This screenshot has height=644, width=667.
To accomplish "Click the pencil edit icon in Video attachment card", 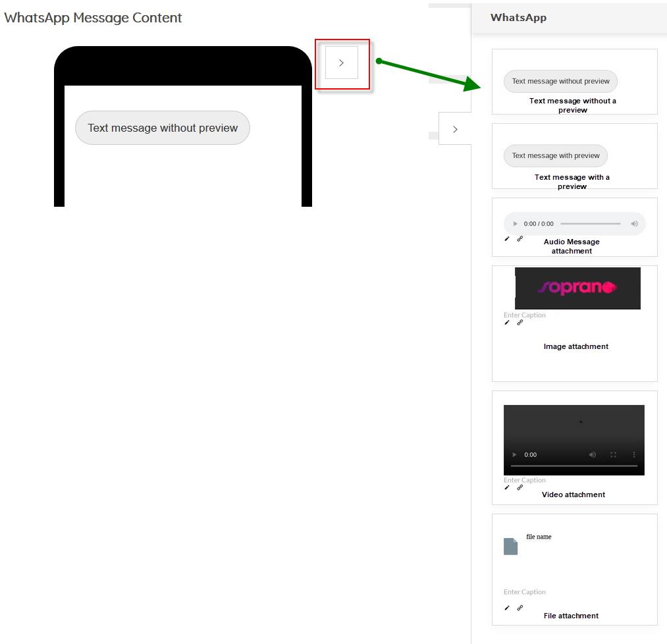I will pyautogui.click(x=507, y=488).
